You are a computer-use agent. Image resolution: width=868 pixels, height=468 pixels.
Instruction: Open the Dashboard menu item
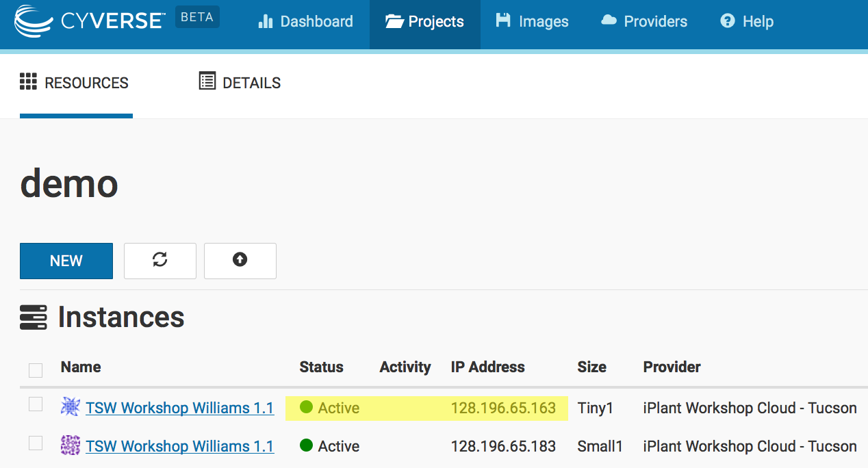(x=305, y=22)
